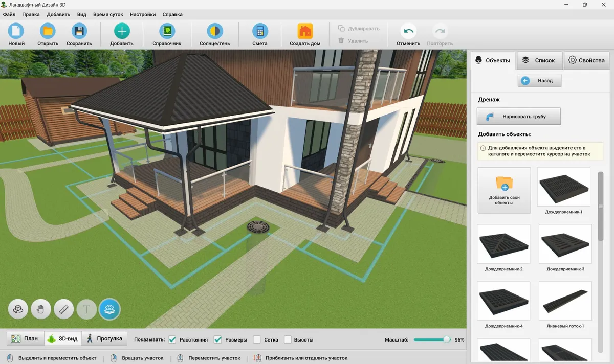Switch to the Свойства tab
This screenshot has height=364, width=614.
587,60
